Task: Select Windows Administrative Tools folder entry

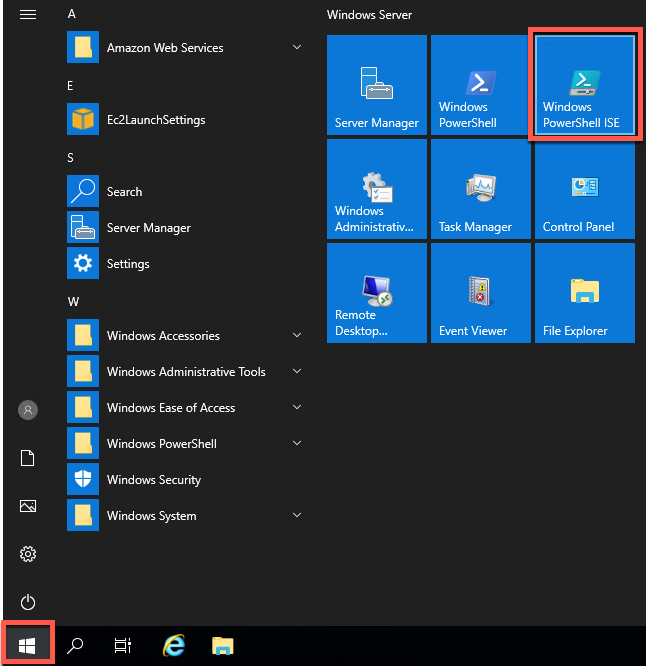Action: coord(186,372)
